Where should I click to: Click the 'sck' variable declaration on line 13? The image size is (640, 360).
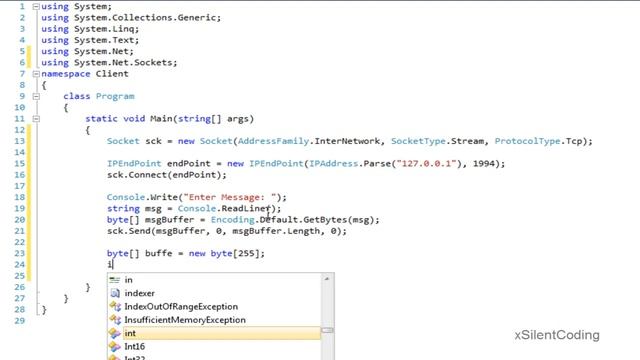point(153,141)
